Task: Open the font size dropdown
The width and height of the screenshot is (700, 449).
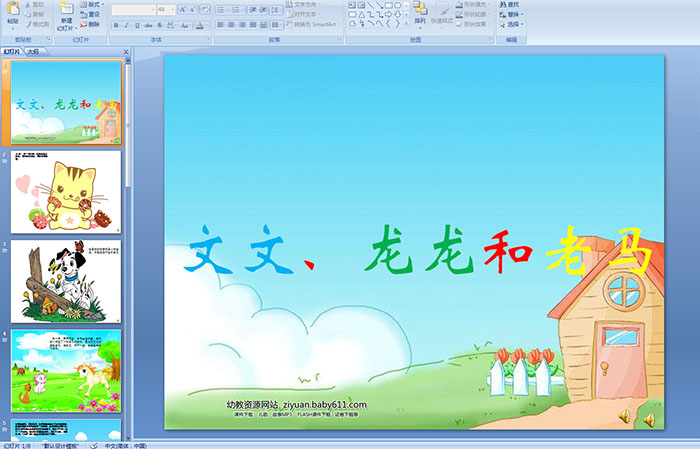Action: [x=173, y=9]
